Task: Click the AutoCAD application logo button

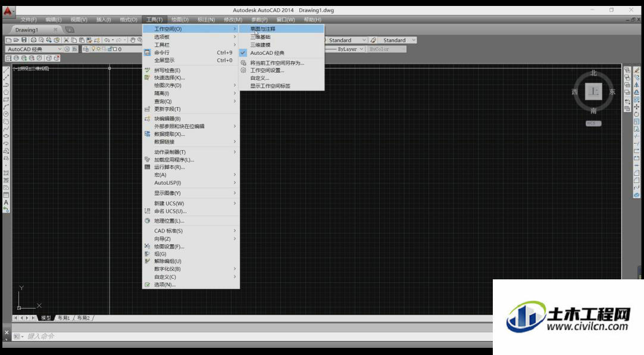Action: [8, 11]
